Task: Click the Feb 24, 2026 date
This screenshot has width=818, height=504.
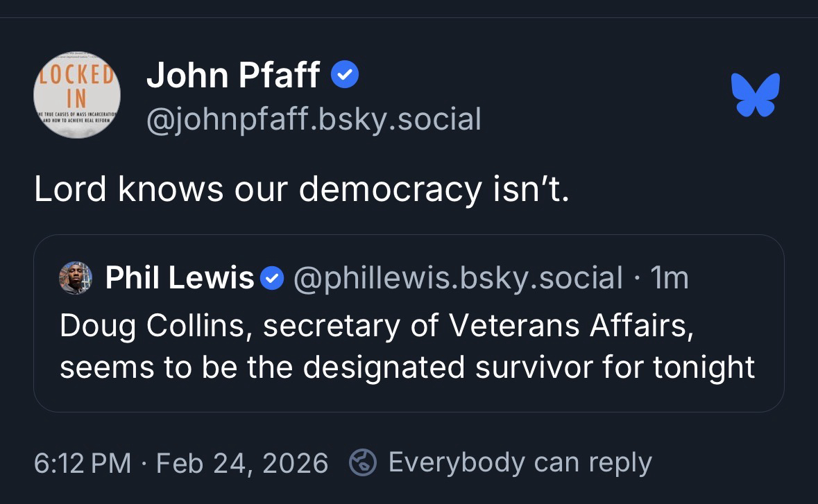Action: (x=242, y=462)
